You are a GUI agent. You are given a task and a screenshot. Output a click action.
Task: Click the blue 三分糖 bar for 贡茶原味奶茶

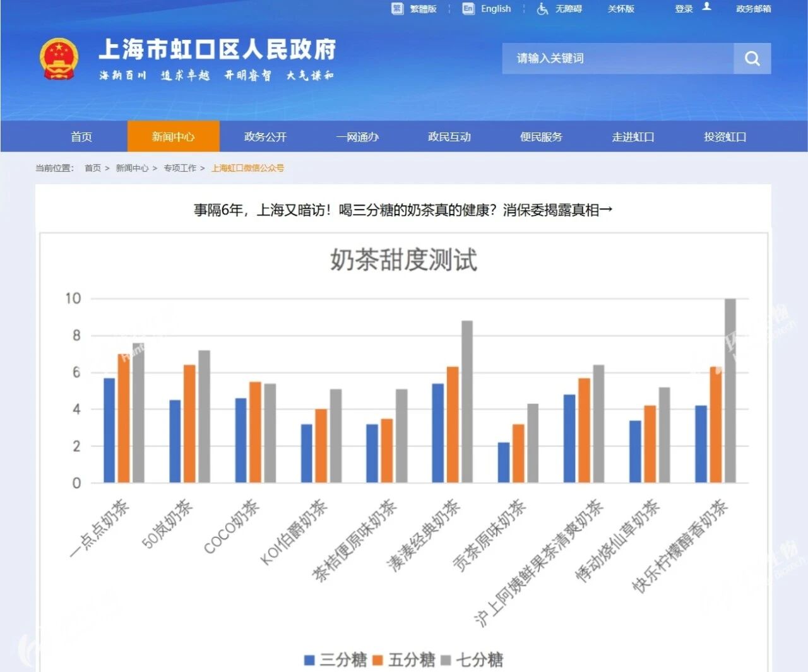coord(504,463)
